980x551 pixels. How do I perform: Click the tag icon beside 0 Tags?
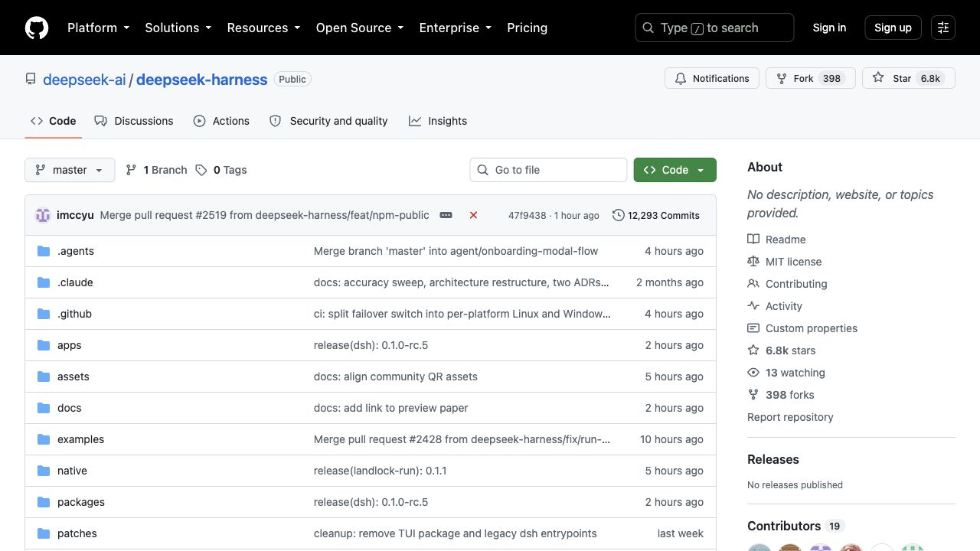pos(201,170)
